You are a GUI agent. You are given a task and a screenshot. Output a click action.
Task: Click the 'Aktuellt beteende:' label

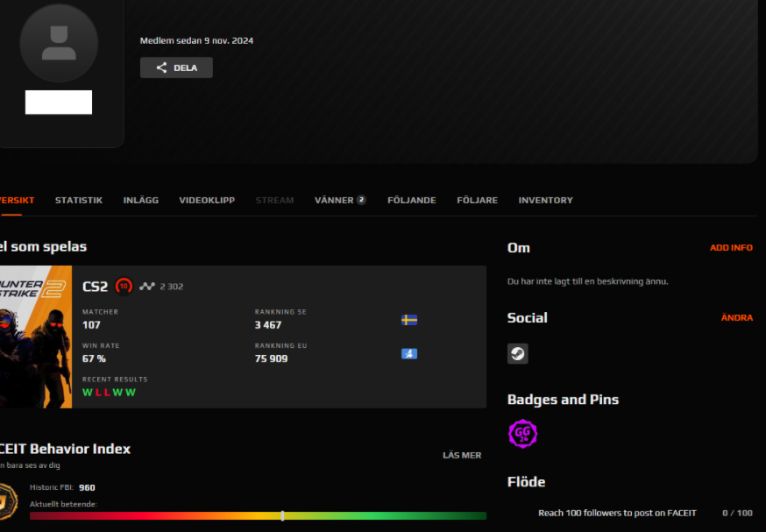(63, 504)
